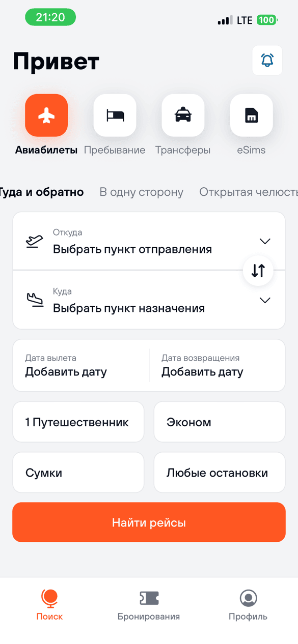Select the Поиск search icon
Screen dimensions: 298x644
(49, 599)
